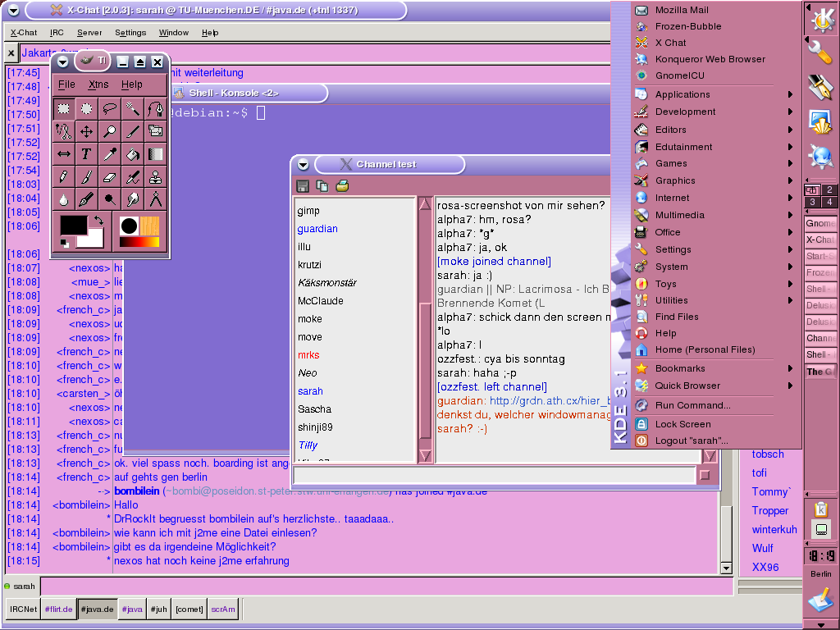The image size is (840, 630).
Task: Select the Flip tool double arrow
Action: point(64,154)
